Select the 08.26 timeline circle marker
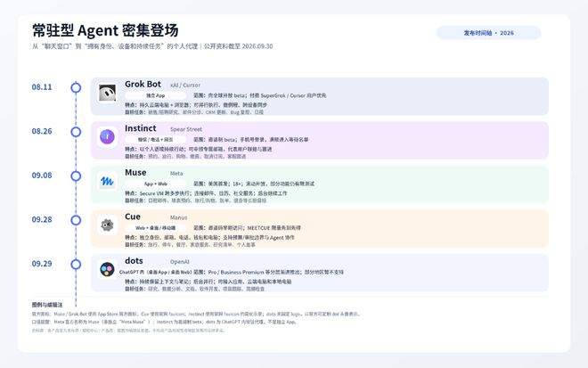The image size is (588, 368). tap(76, 132)
